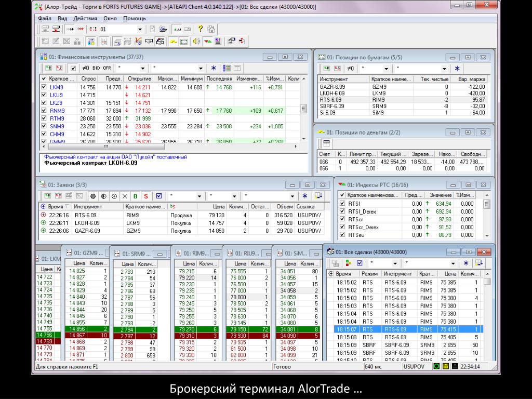Open the Действия menu

point(85,18)
